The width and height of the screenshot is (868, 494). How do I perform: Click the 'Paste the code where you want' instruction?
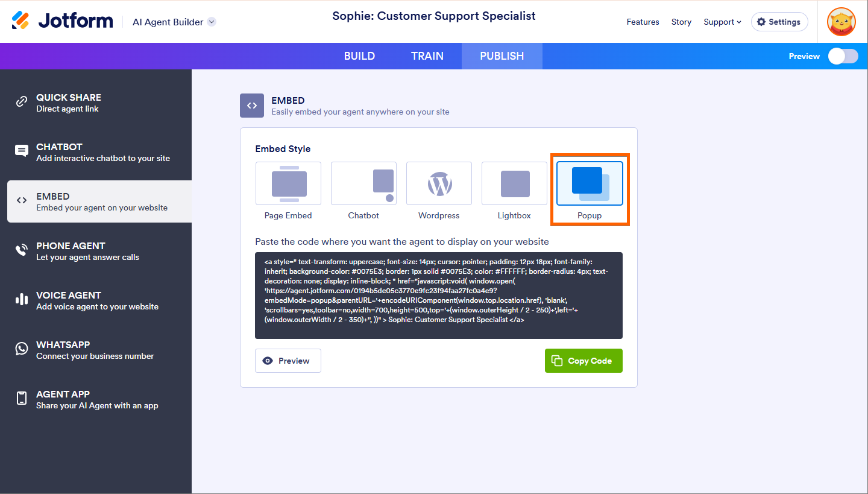[x=402, y=242]
